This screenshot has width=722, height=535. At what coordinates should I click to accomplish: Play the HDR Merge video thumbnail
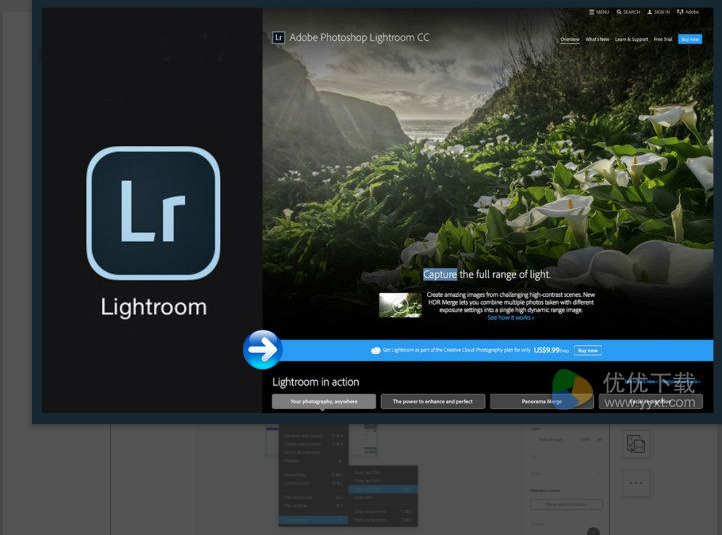(400, 305)
